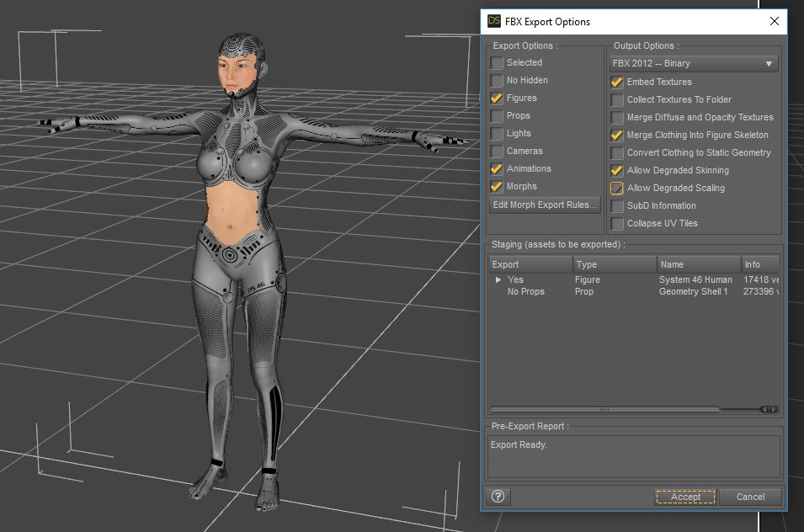Viewport: 804px width, 532px height.
Task: Uncheck the Figures export option
Action: pos(498,98)
